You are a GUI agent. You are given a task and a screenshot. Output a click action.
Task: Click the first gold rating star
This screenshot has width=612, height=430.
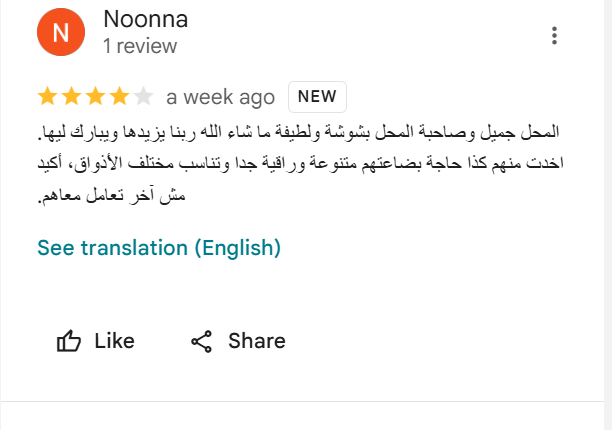[48, 96]
